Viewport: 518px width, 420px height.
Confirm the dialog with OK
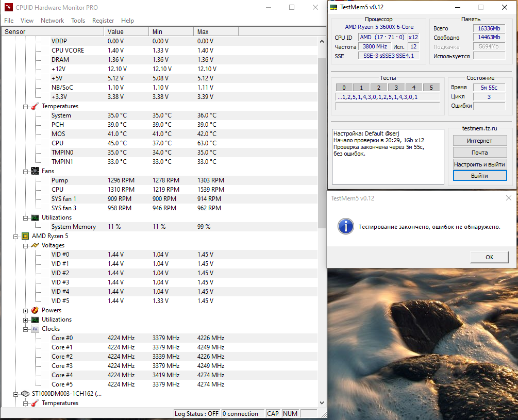point(489,257)
